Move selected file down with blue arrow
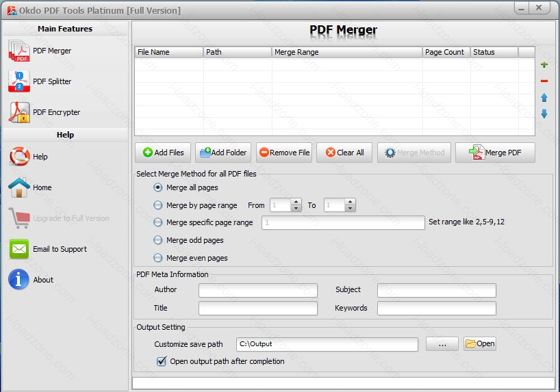 (x=544, y=114)
